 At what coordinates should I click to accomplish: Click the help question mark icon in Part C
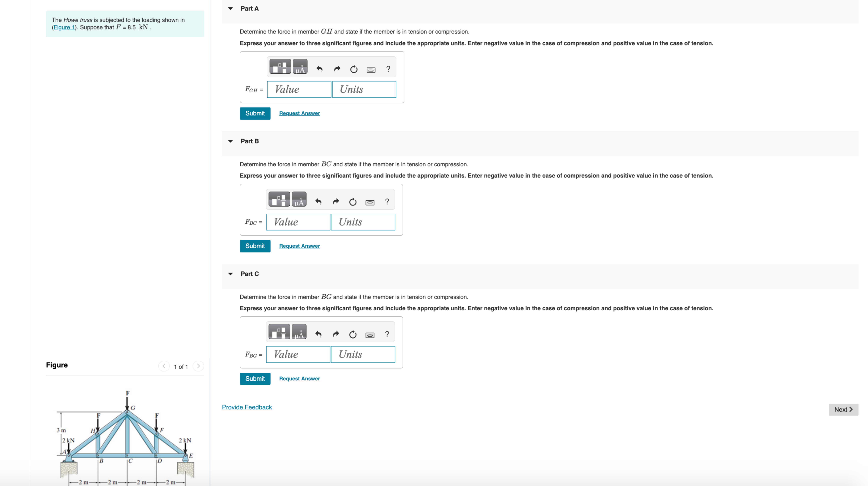click(x=387, y=334)
